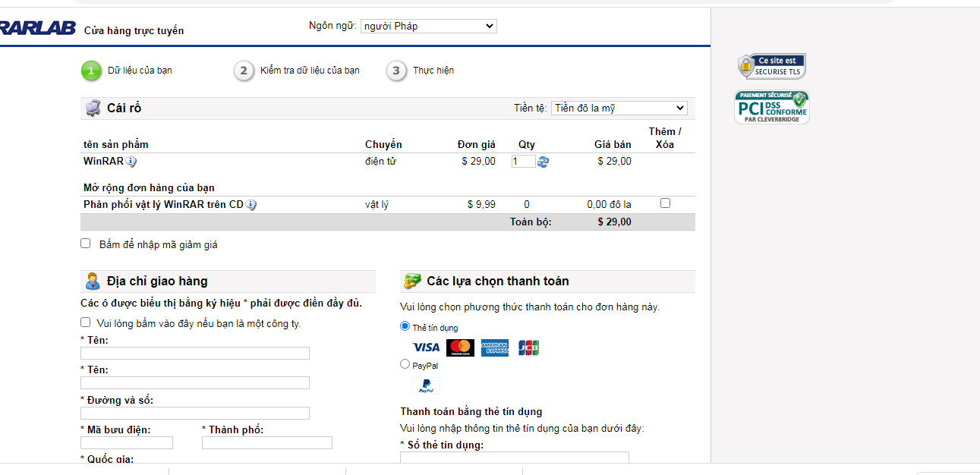Check the company purchase checkbox
Viewport: 980px width, 475px height.
pos(86,322)
